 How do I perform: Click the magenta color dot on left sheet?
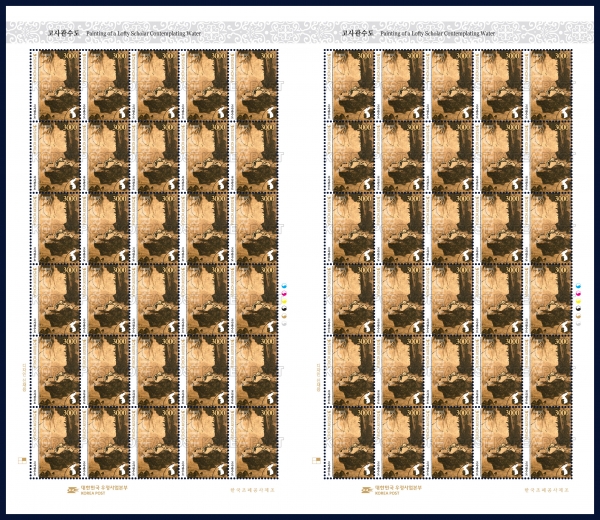pos(286,294)
